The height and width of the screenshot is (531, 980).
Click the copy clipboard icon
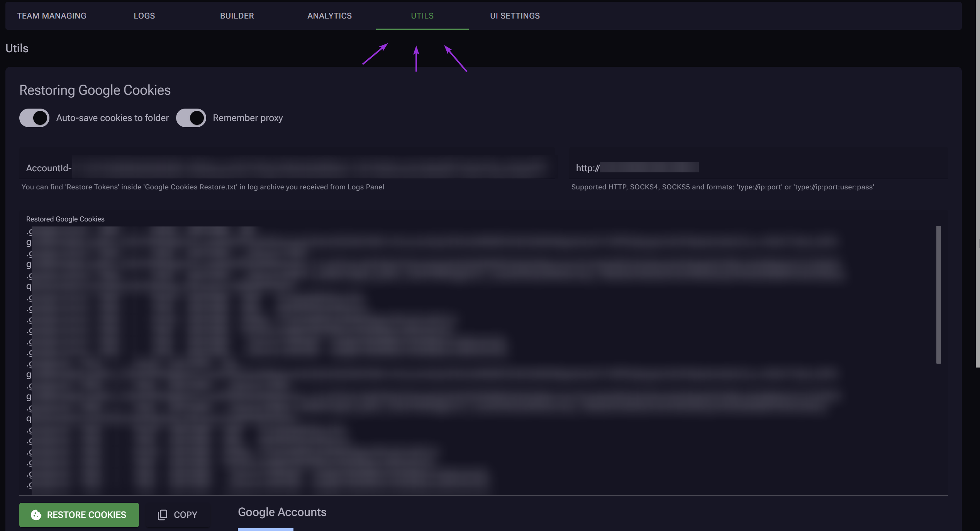coord(163,515)
